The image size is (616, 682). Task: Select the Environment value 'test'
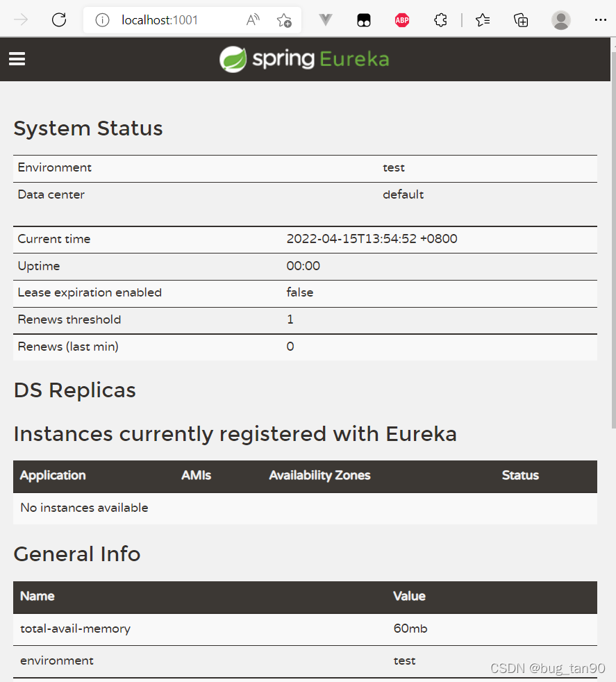pyautogui.click(x=394, y=168)
